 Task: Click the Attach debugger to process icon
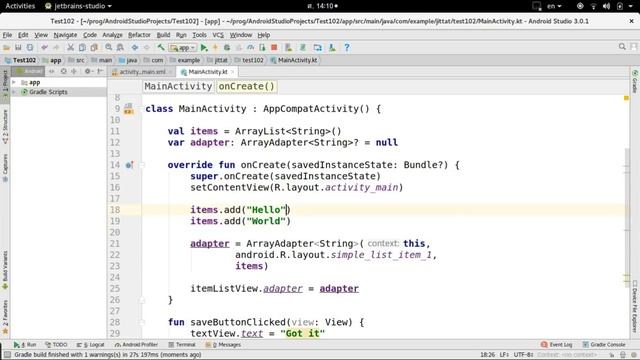pos(262,48)
